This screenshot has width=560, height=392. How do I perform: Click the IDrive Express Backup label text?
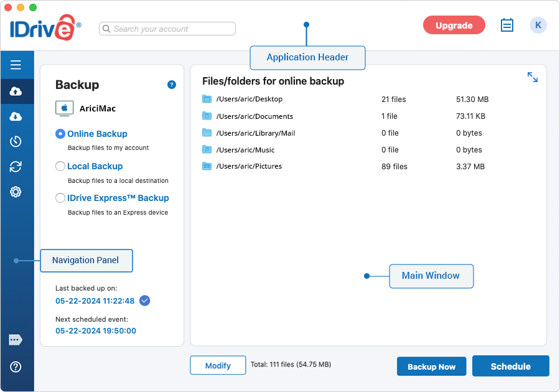click(x=118, y=198)
